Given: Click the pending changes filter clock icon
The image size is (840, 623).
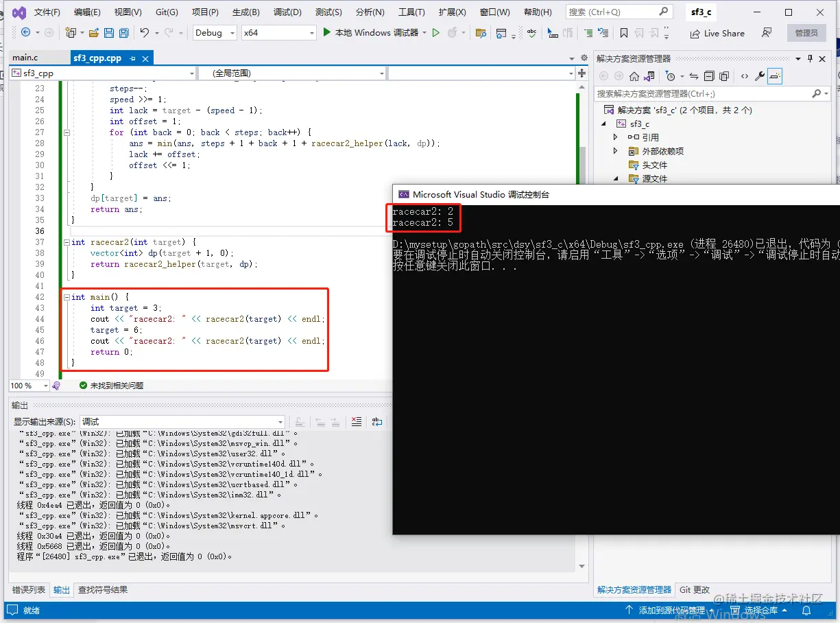Looking at the screenshot, I should tap(671, 76).
